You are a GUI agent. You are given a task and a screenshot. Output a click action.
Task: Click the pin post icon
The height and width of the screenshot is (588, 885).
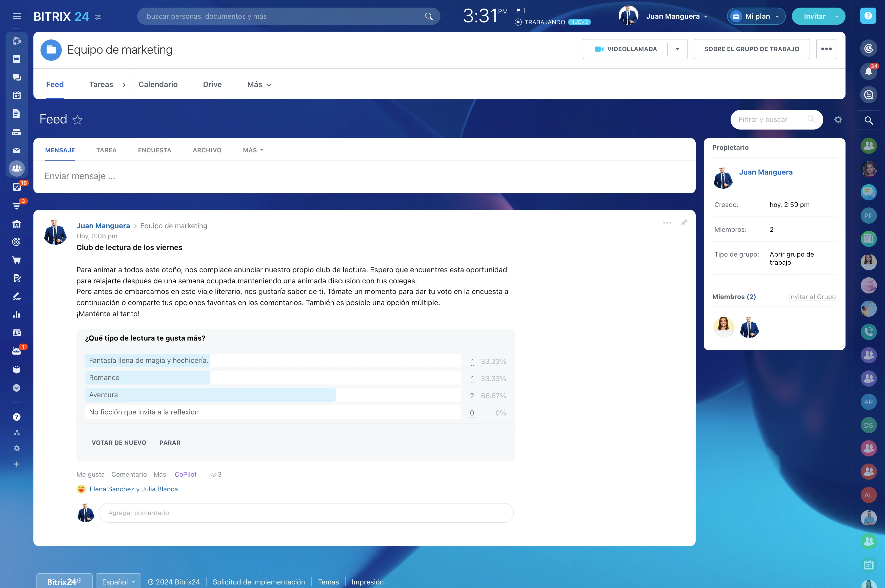684,222
